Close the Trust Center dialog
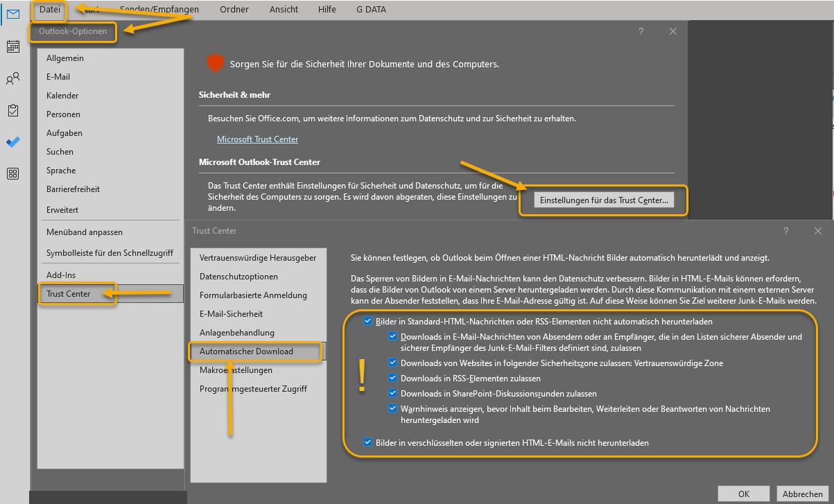This screenshot has height=504, width=834. point(818,231)
